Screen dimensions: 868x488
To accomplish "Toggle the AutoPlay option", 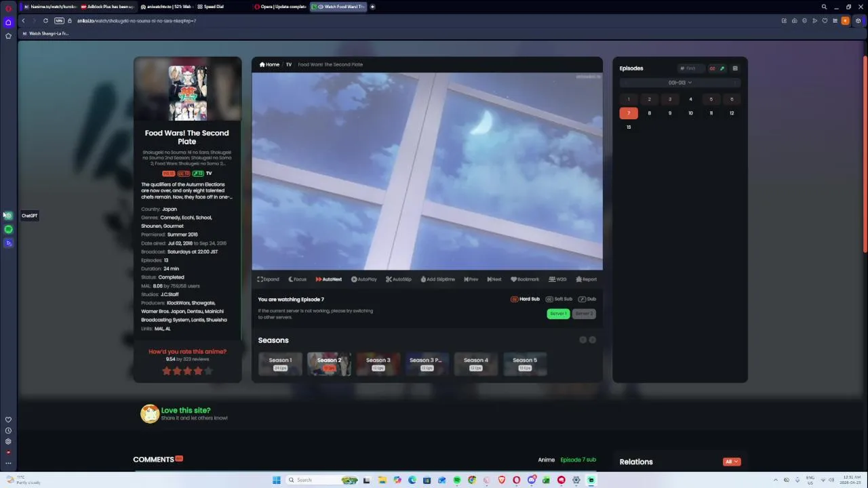I will point(363,279).
